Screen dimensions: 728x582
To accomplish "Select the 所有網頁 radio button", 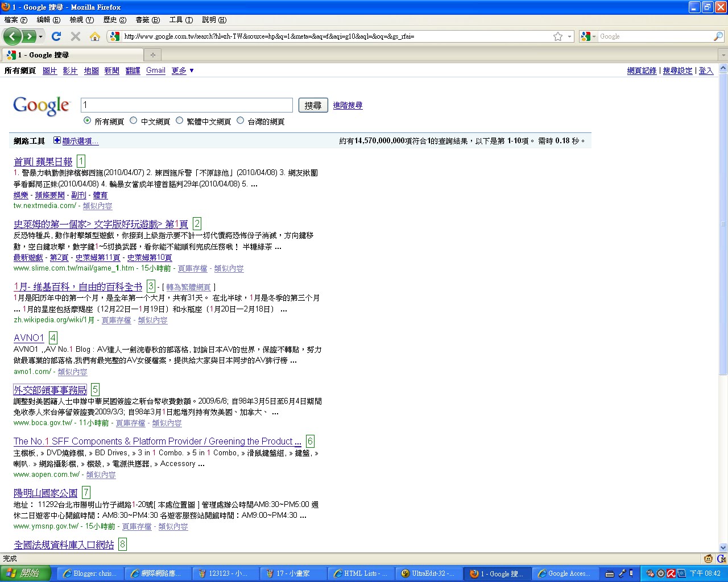I will tap(87, 120).
